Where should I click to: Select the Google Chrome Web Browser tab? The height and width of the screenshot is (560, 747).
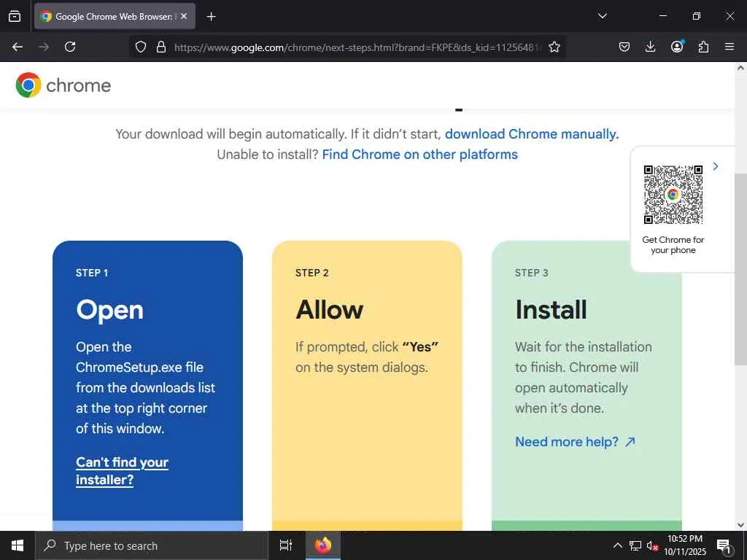click(115, 16)
